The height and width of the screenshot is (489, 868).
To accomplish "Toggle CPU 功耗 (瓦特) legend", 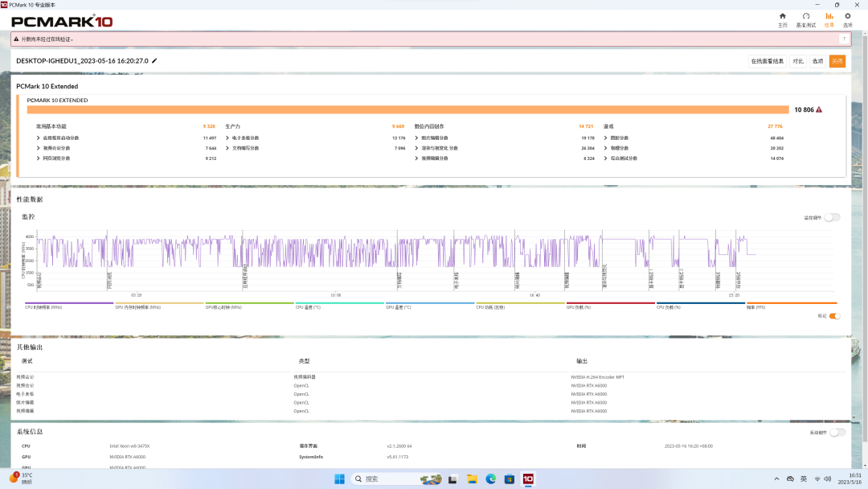I will [520, 305].
